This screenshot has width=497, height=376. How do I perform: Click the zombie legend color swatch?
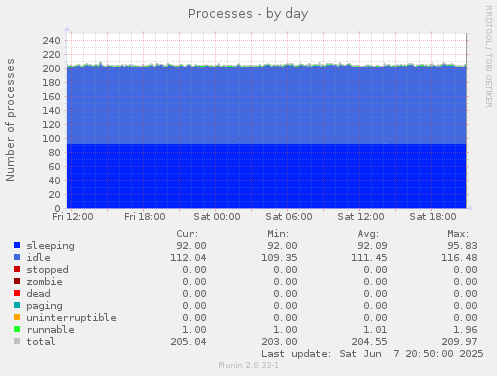[x=17, y=281]
